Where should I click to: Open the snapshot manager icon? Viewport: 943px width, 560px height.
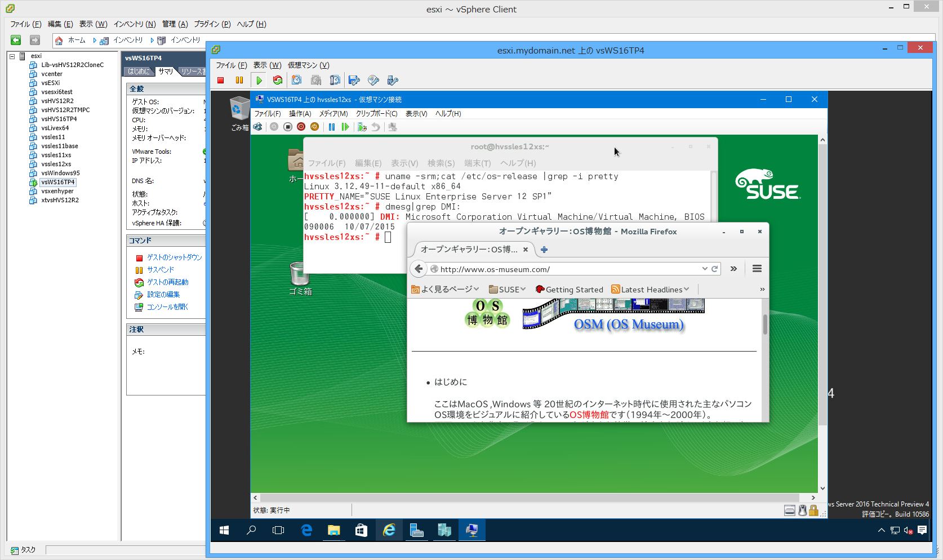click(335, 81)
